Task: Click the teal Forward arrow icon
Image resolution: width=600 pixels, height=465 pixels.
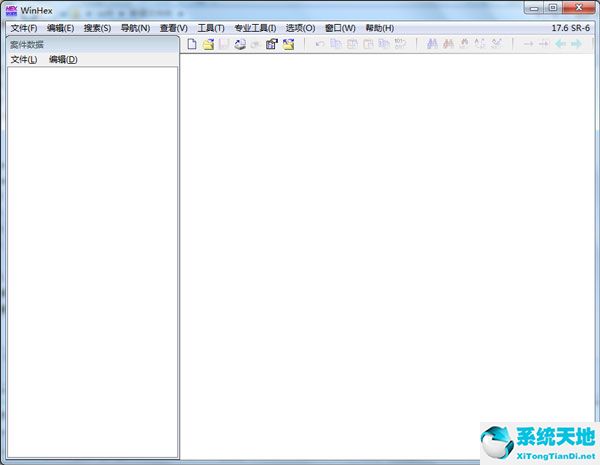Action: (576, 44)
